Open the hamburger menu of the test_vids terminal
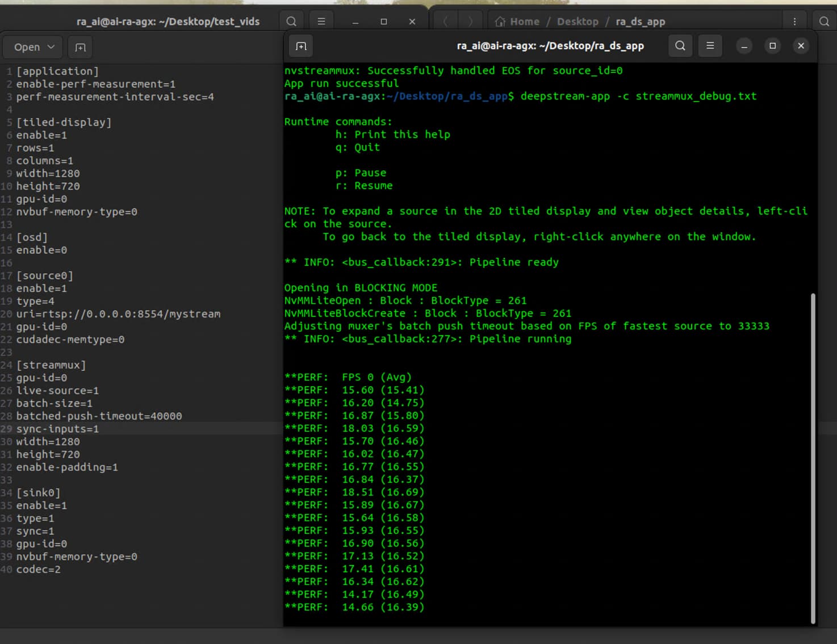Screen dimensions: 837x644 (x=321, y=22)
